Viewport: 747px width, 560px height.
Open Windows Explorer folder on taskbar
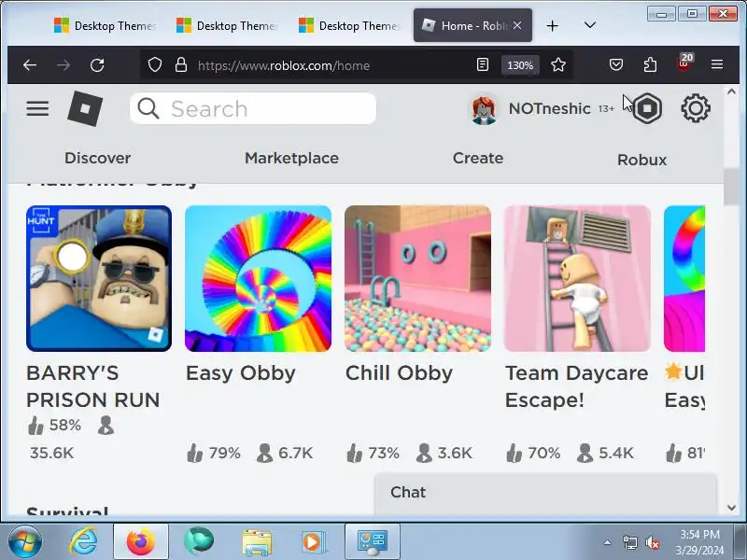[257, 542]
